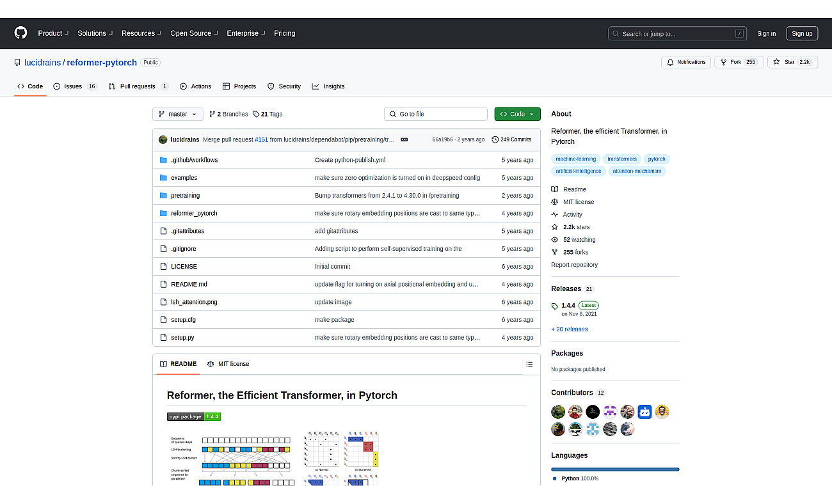Open the + 20 releases link
Viewport: 832px width, 504px height.
point(570,329)
